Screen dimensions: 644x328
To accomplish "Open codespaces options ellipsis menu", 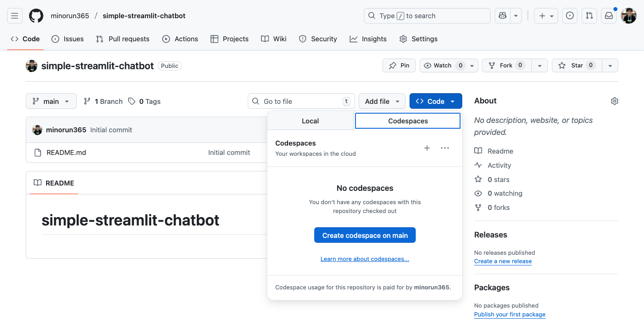I will [445, 148].
